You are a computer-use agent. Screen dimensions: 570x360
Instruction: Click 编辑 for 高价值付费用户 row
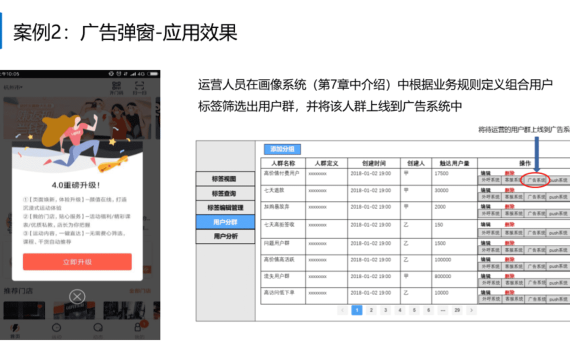(x=485, y=173)
